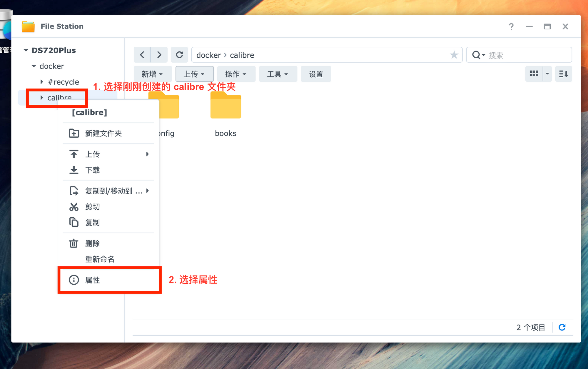Switch to thumbnail grid view
This screenshot has height=369, width=588.
[534, 74]
